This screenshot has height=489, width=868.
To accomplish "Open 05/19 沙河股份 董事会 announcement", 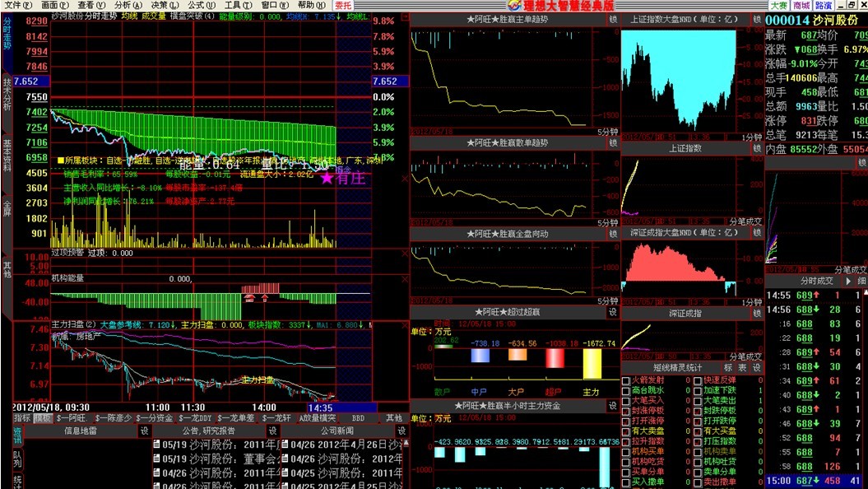I will point(217,459).
